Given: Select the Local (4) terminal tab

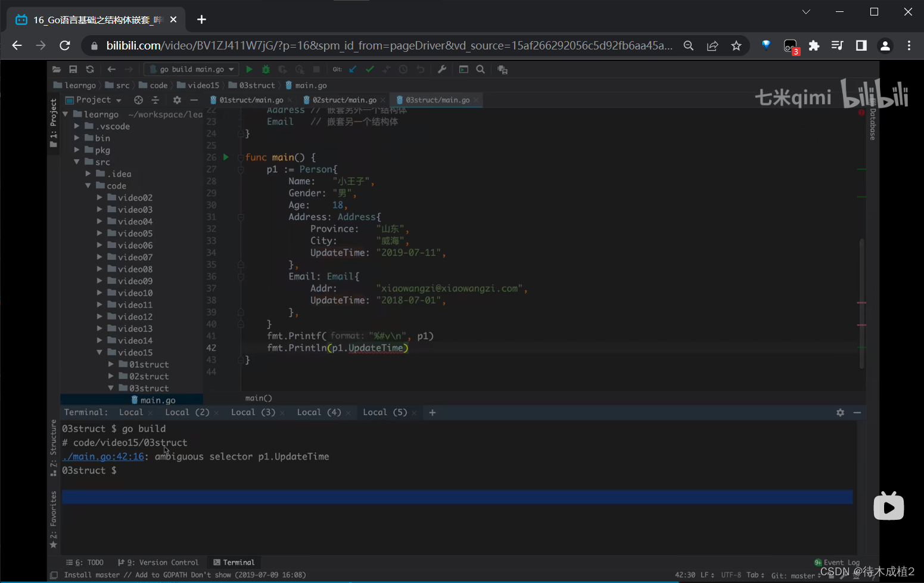Looking at the screenshot, I should 319,413.
